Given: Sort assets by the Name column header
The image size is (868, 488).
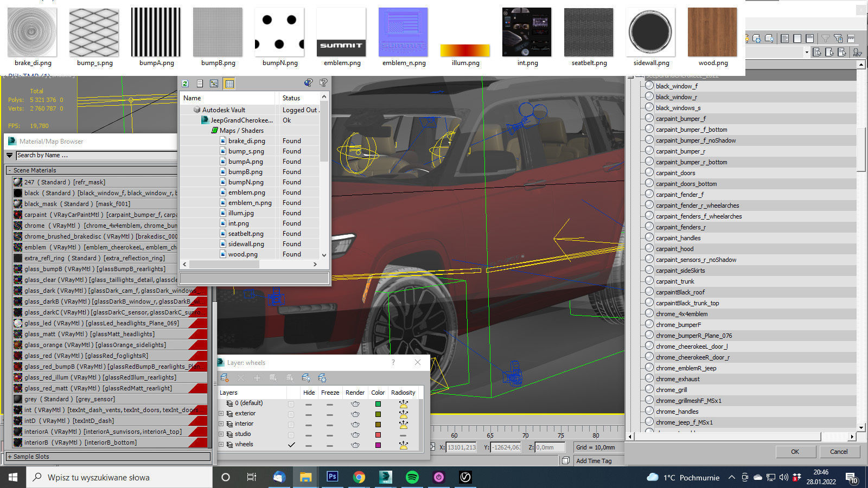Looking at the screenshot, I should (x=228, y=98).
